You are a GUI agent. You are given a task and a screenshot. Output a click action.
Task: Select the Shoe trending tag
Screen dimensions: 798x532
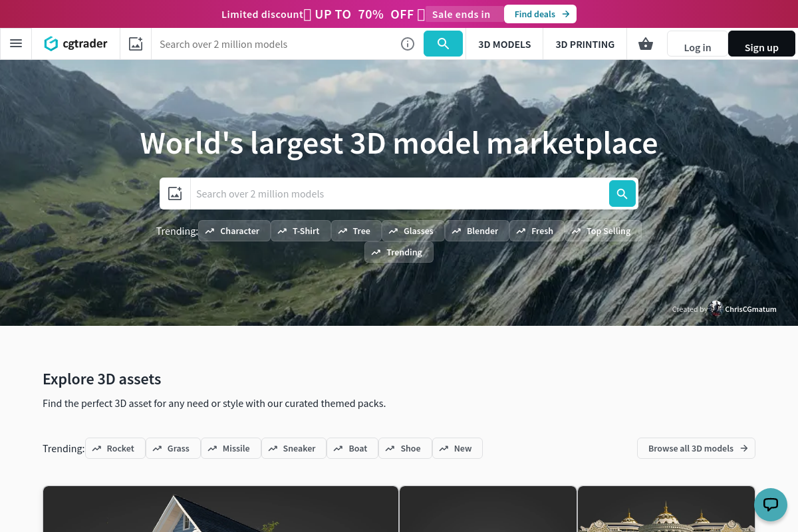click(x=405, y=448)
